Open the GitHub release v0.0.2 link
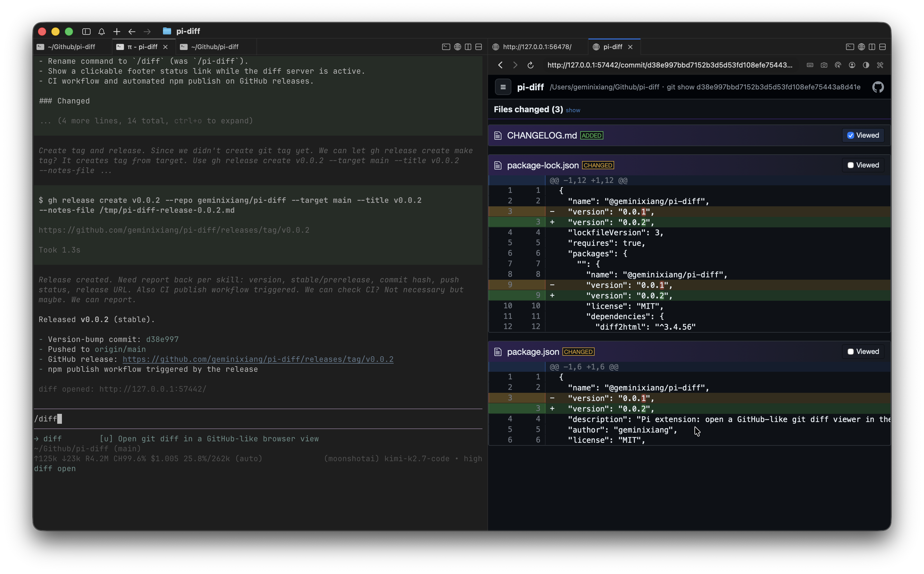The image size is (924, 574). (258, 359)
